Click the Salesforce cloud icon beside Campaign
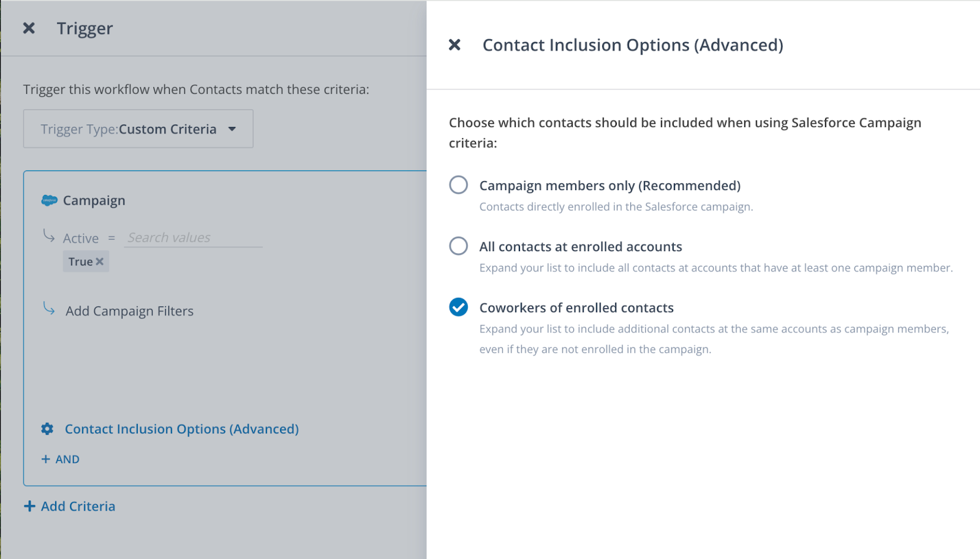 coord(49,200)
